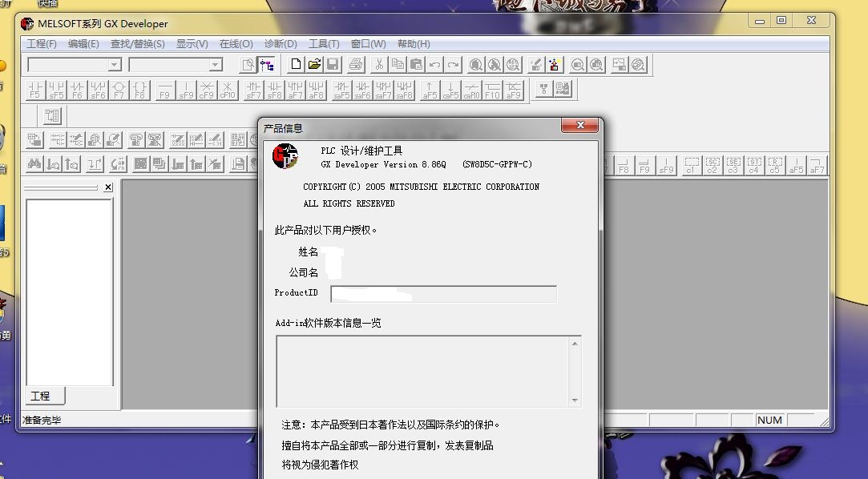Screen dimensions: 868x479
Task: Close the 产品信息 dialog
Action: point(580,126)
